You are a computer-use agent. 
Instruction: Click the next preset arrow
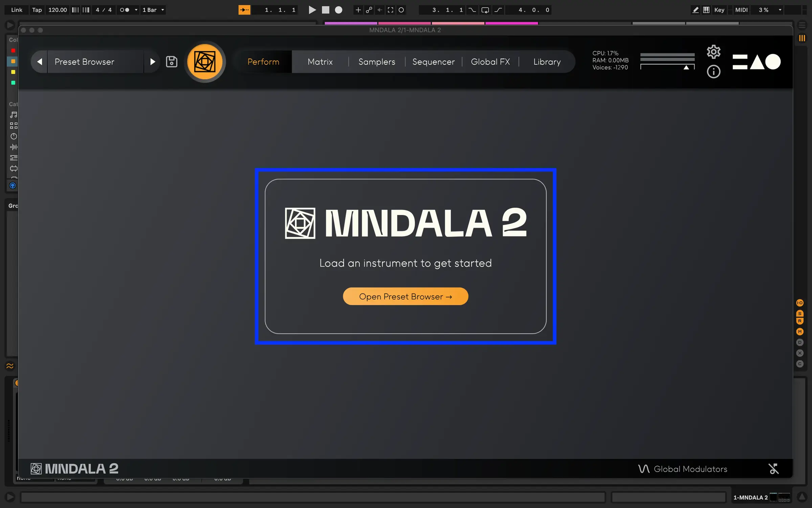(153, 62)
